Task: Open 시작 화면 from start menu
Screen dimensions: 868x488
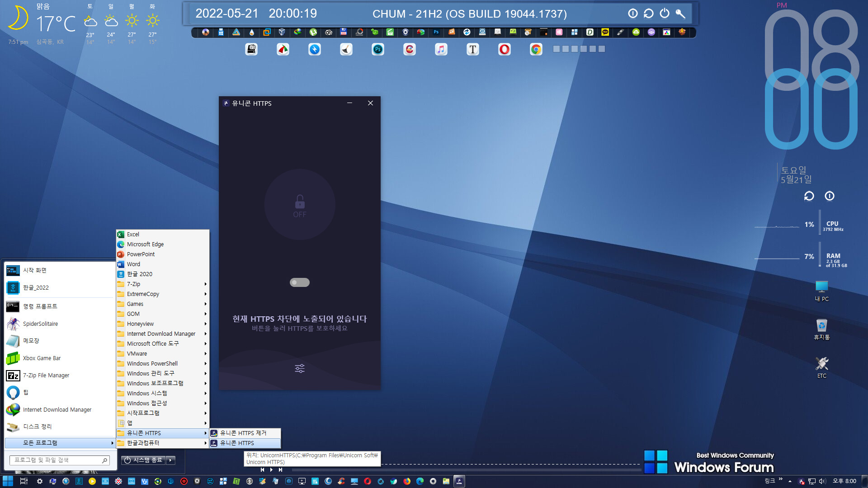Action: click(60, 270)
